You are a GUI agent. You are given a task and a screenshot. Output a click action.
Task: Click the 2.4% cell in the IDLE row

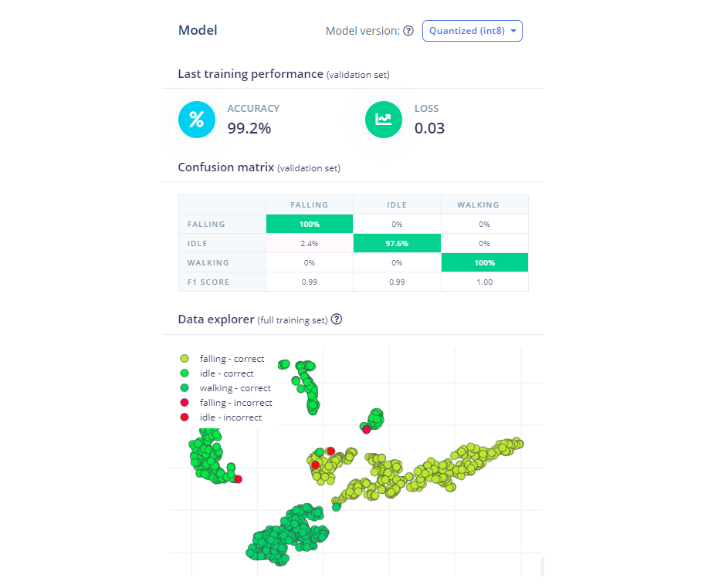[x=309, y=244]
